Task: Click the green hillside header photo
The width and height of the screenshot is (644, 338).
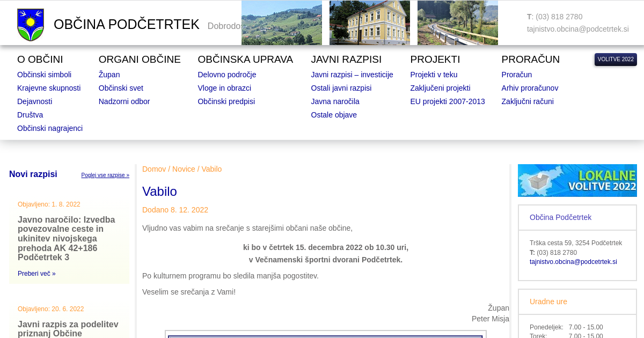Action: [281, 23]
